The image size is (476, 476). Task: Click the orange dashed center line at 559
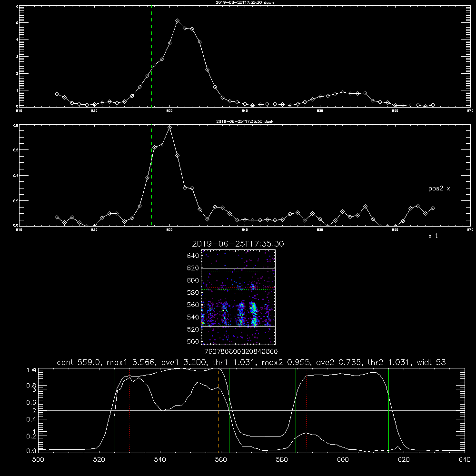[x=218, y=410]
